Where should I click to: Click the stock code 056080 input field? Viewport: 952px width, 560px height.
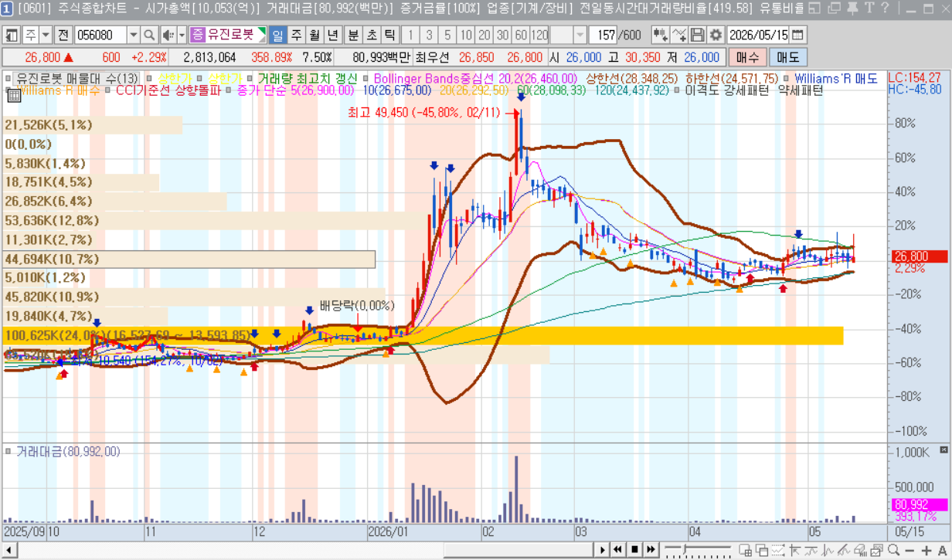point(100,36)
